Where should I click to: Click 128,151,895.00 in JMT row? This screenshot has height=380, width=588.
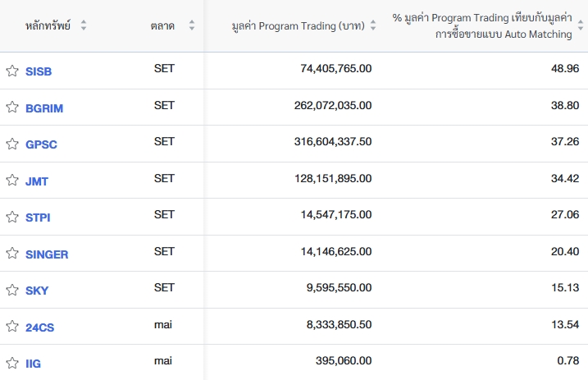333,178
